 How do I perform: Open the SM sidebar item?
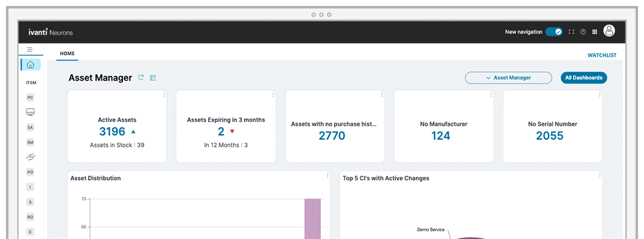(x=30, y=142)
